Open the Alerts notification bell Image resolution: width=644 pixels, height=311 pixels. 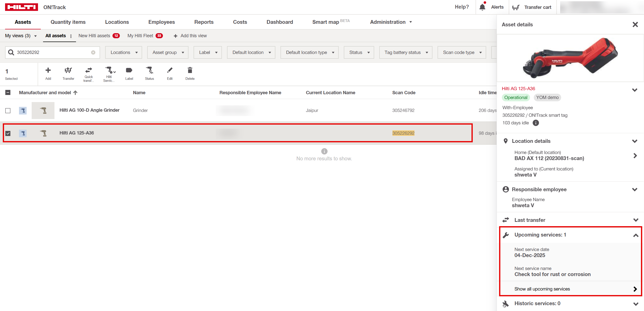482,7
